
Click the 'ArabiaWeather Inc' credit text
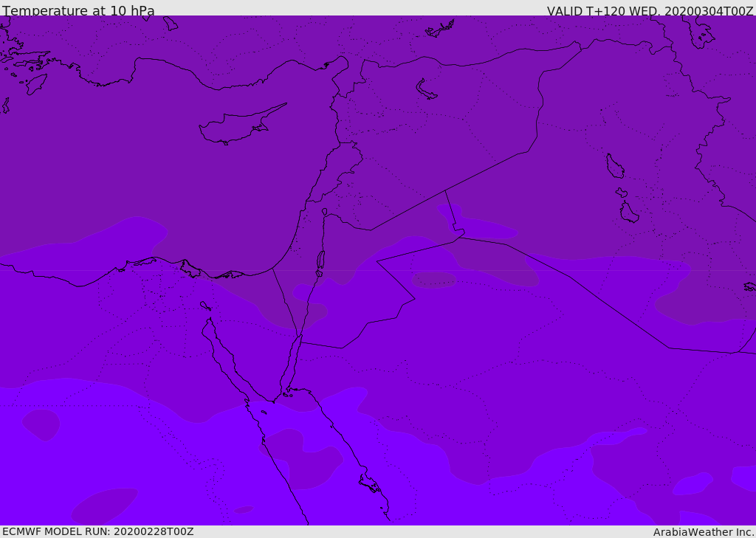[x=704, y=532]
